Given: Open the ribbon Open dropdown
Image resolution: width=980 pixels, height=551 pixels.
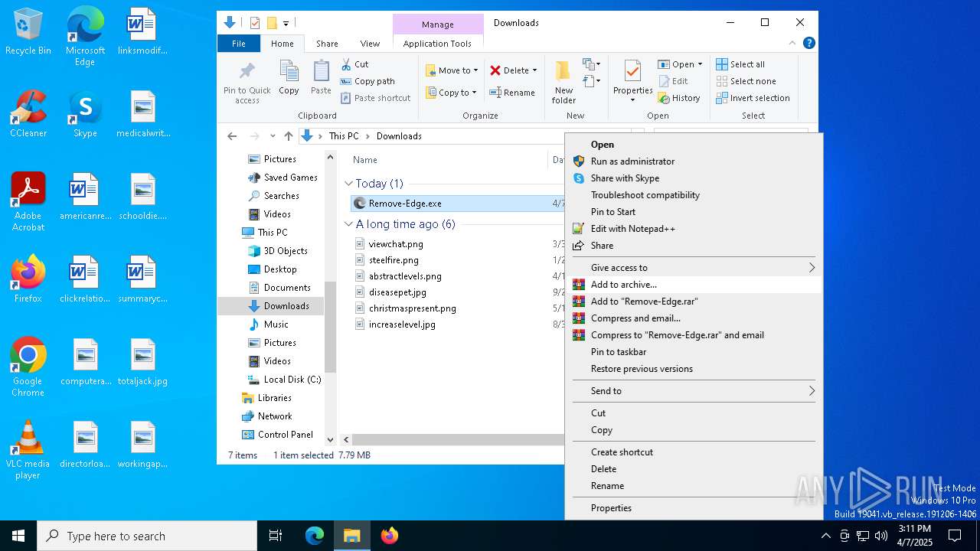Looking at the screenshot, I should [680, 64].
